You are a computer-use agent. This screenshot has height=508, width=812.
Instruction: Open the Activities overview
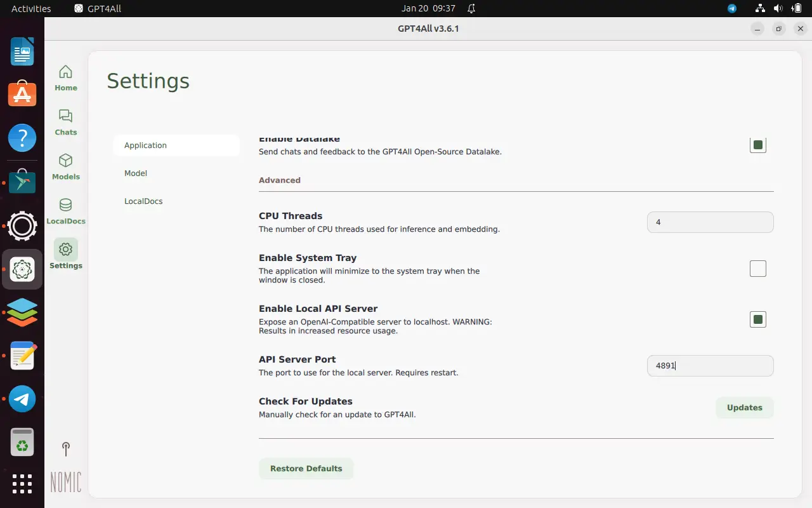31,9
